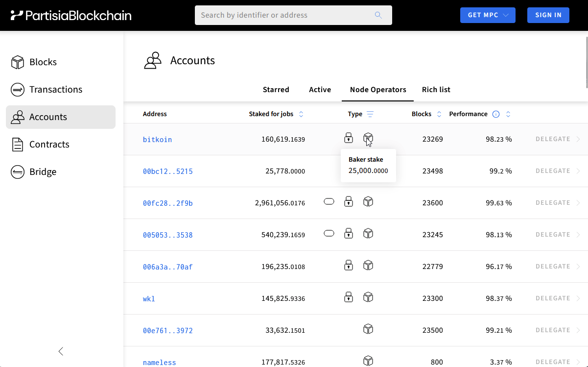Switch to the Starred tab
Image resolution: width=588 pixels, height=367 pixels.
click(x=276, y=90)
